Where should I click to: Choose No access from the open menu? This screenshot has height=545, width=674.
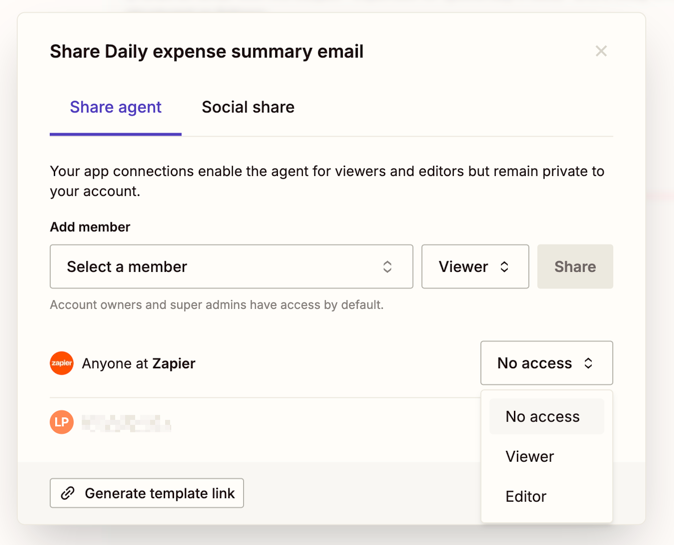(543, 417)
